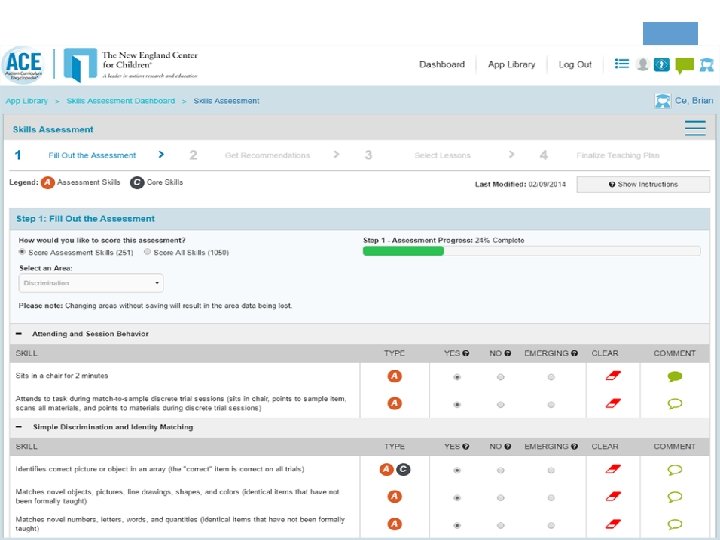
Task: Select Score All Skills option
Action: point(147,252)
